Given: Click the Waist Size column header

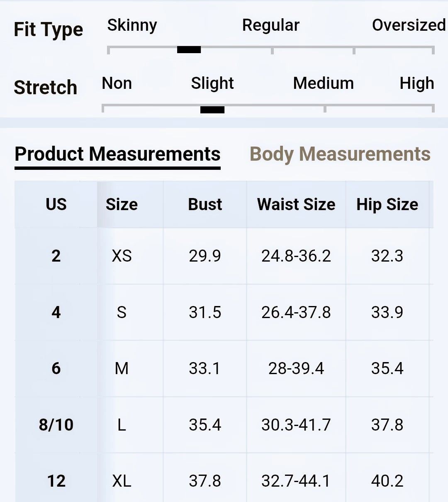Looking at the screenshot, I should pyautogui.click(x=296, y=204).
